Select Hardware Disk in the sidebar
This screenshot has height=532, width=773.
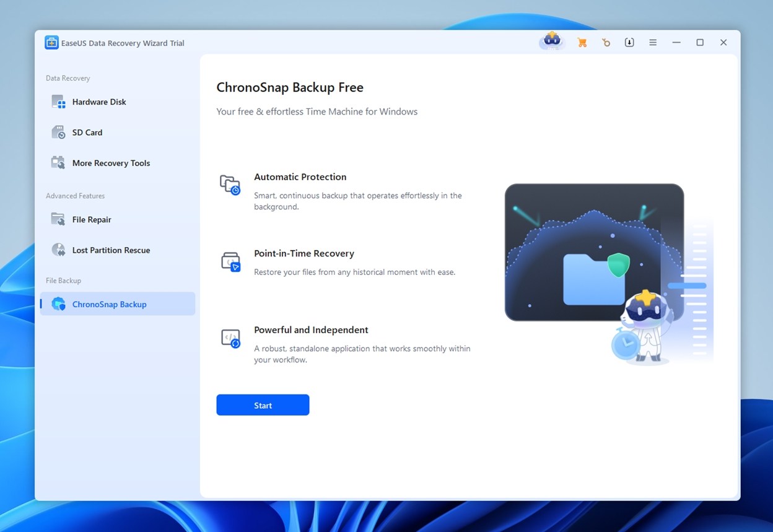point(118,102)
